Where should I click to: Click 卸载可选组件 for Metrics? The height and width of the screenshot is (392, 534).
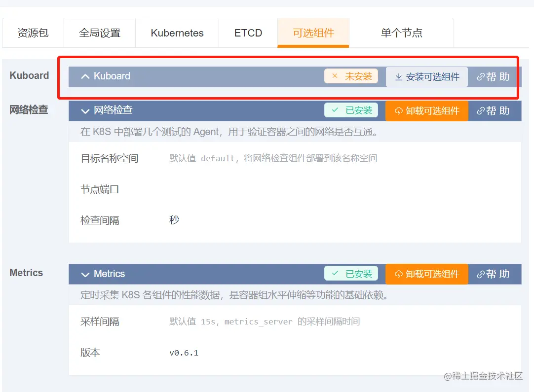427,274
